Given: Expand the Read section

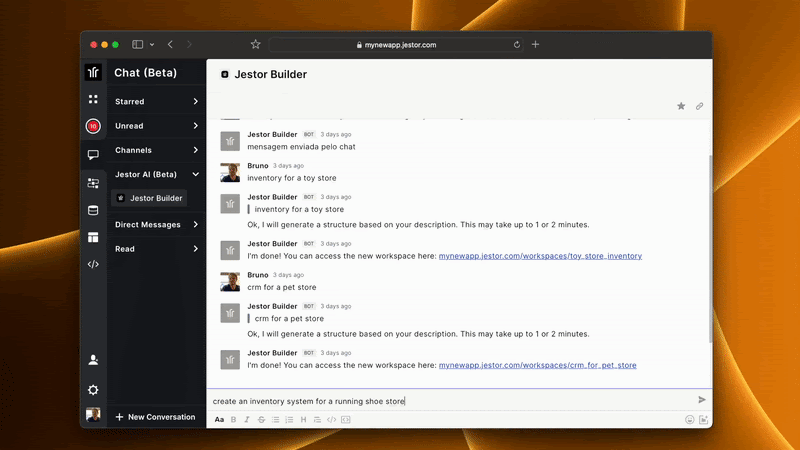Looking at the screenshot, I should pyautogui.click(x=156, y=249).
